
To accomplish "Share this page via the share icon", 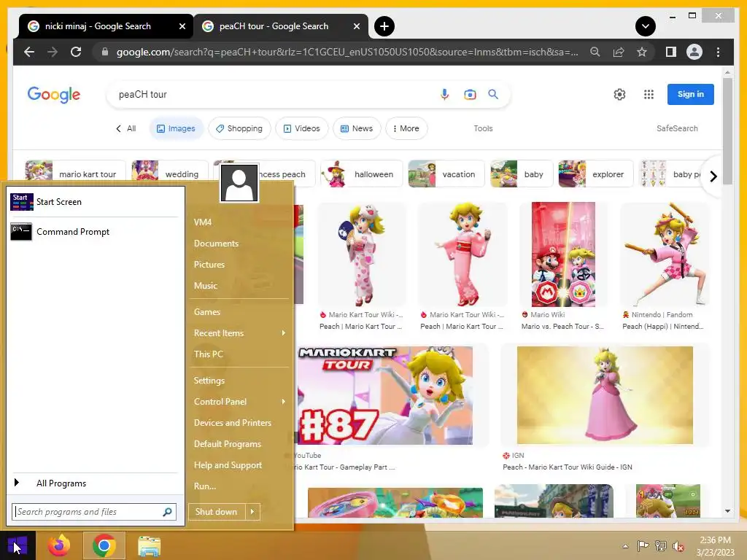I will 619,52.
